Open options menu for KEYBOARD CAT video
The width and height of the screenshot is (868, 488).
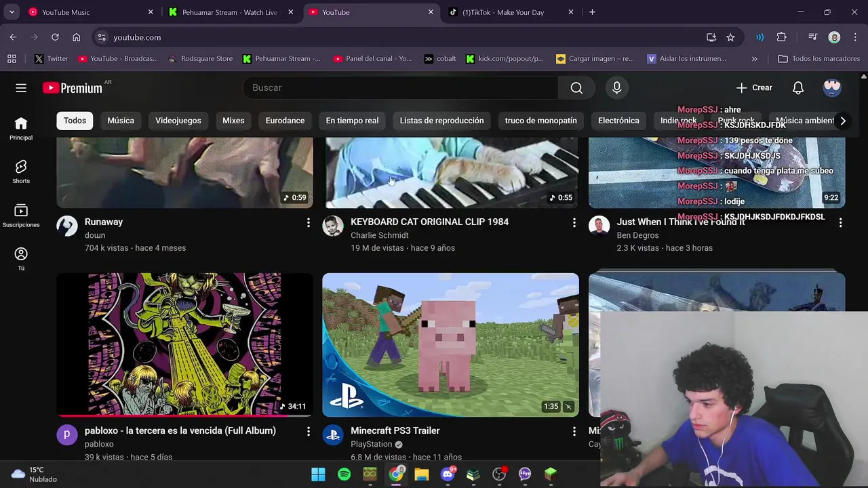pos(574,222)
